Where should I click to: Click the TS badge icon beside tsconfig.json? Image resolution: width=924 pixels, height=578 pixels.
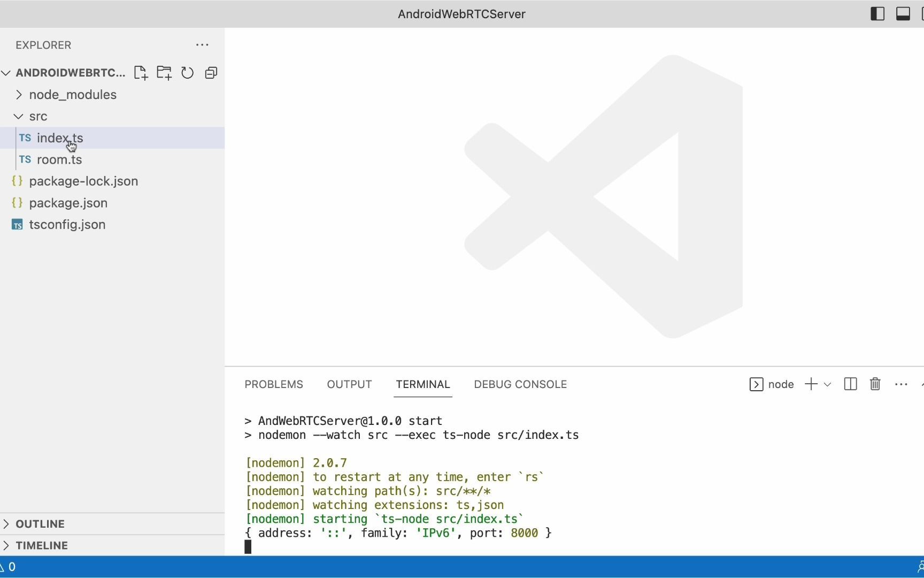coord(17,225)
